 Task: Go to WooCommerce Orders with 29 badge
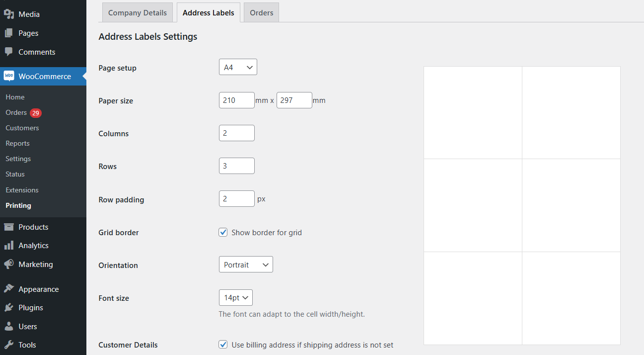click(16, 112)
